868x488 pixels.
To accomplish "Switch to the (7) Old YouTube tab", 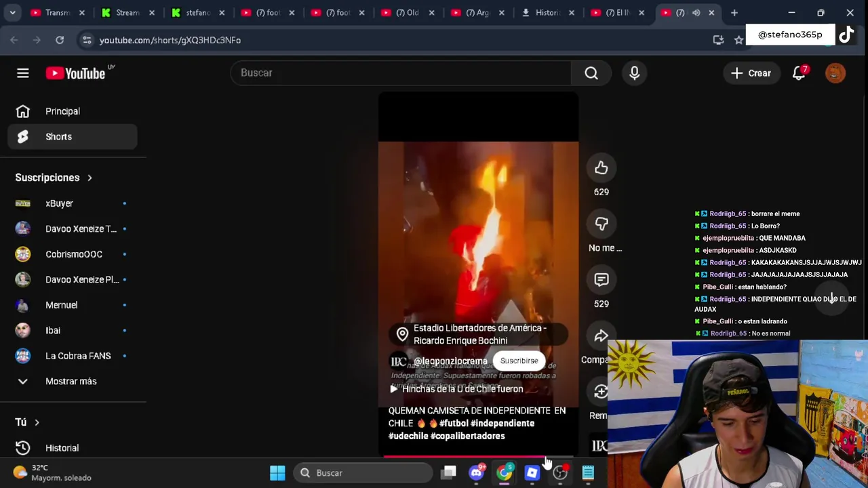I will (407, 13).
